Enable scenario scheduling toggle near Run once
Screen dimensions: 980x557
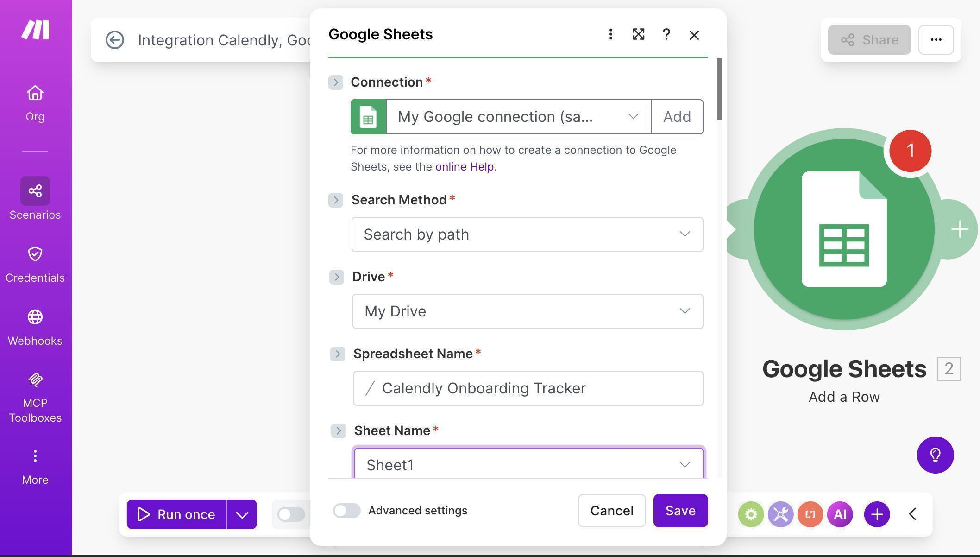(291, 514)
